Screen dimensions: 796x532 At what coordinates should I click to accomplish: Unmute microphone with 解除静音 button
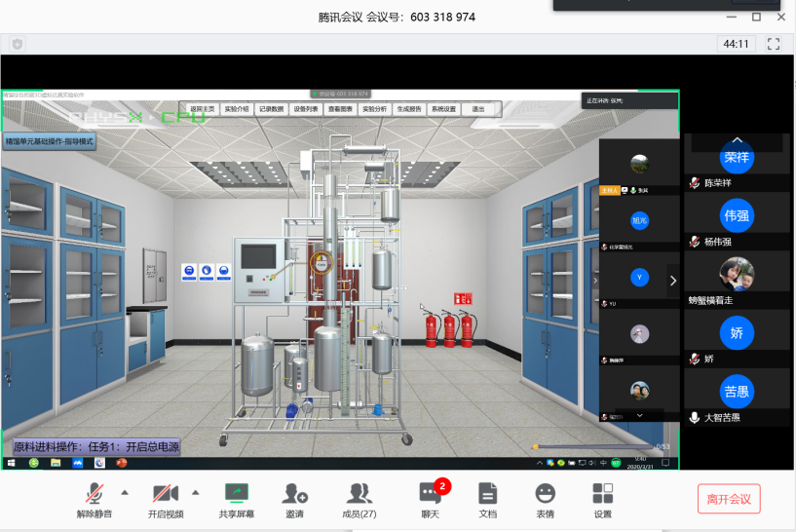coord(95,499)
